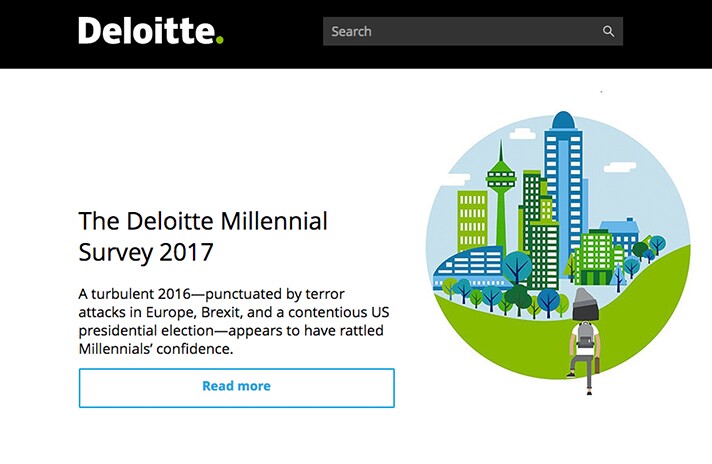Viewport: 712px width, 464px height.
Task: Click the light-green striped building on the left
Action: pyautogui.click(x=472, y=220)
